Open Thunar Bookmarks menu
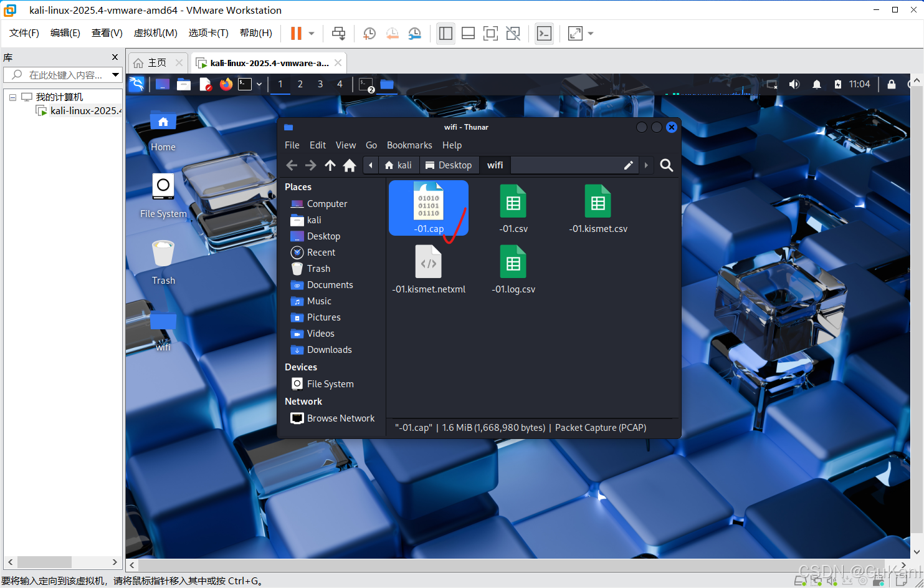 (x=409, y=145)
